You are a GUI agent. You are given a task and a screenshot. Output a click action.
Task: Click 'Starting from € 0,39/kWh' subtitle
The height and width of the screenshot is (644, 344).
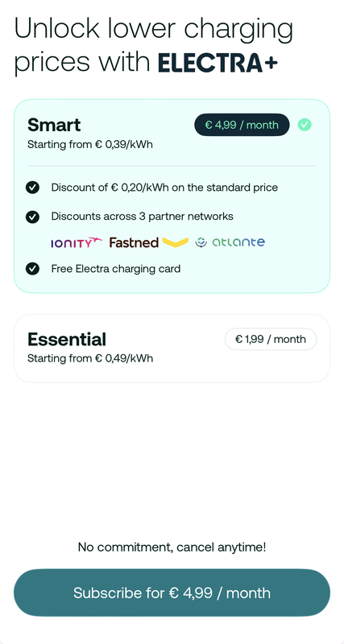[90, 145]
